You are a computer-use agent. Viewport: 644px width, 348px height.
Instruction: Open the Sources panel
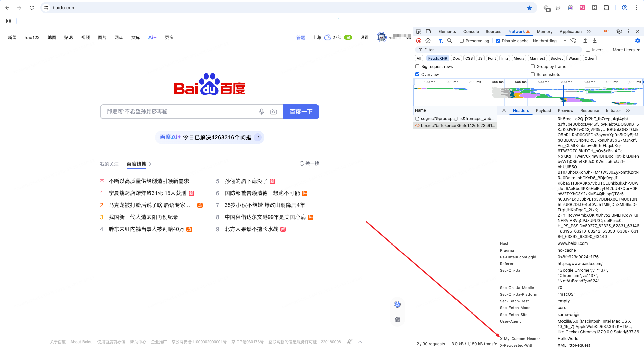[x=493, y=31]
